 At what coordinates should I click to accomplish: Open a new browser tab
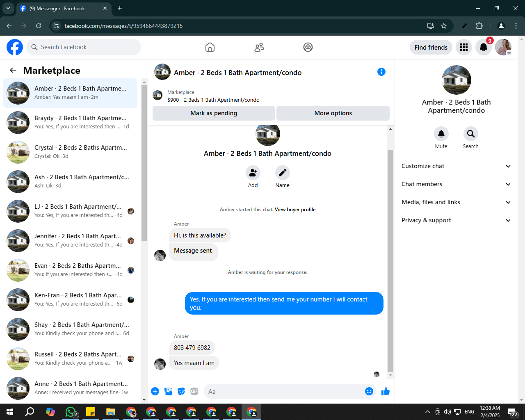pyautogui.click(x=120, y=8)
